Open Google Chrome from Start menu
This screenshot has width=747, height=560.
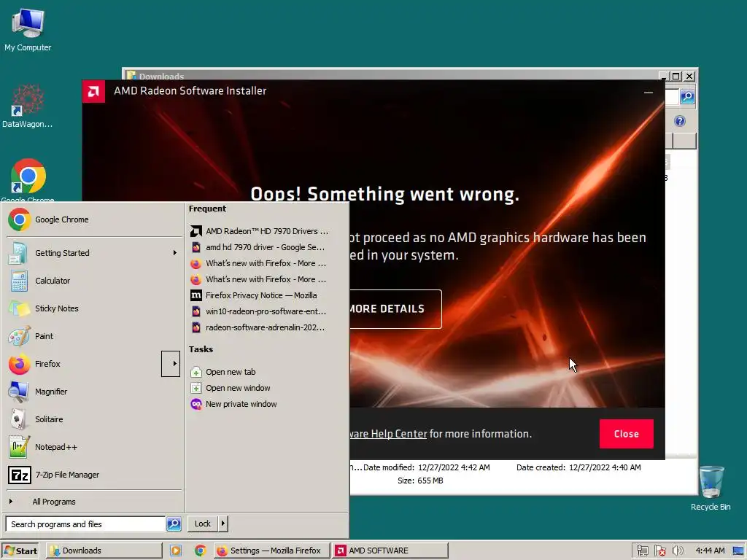click(x=94, y=219)
